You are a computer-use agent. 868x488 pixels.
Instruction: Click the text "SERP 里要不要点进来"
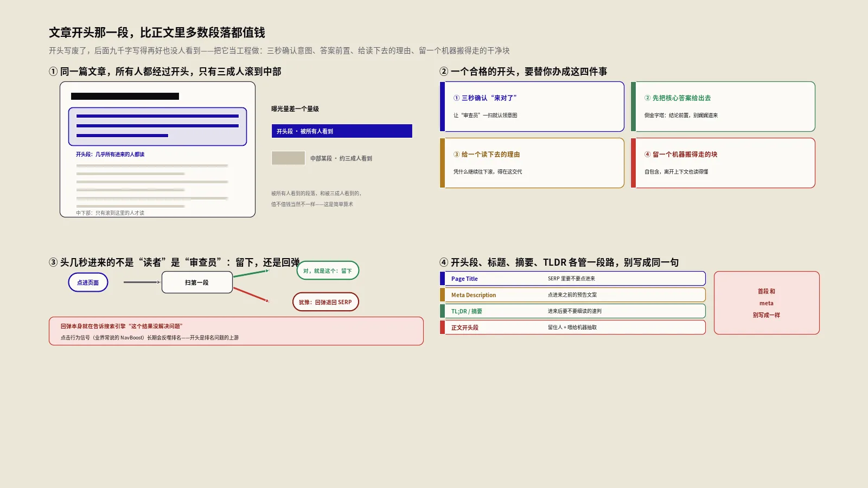(571, 279)
